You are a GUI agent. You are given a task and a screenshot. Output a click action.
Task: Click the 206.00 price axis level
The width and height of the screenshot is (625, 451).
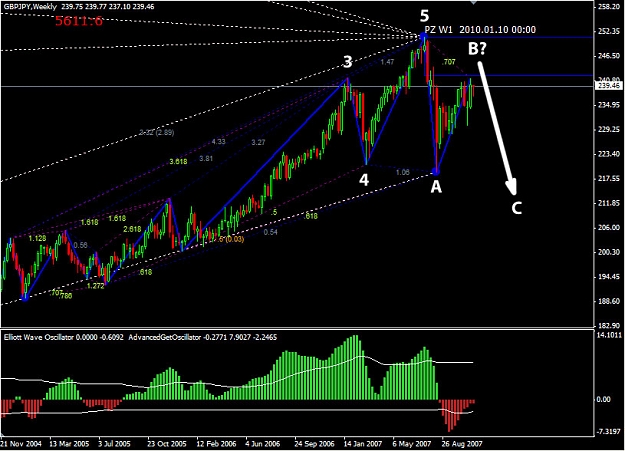(x=609, y=228)
